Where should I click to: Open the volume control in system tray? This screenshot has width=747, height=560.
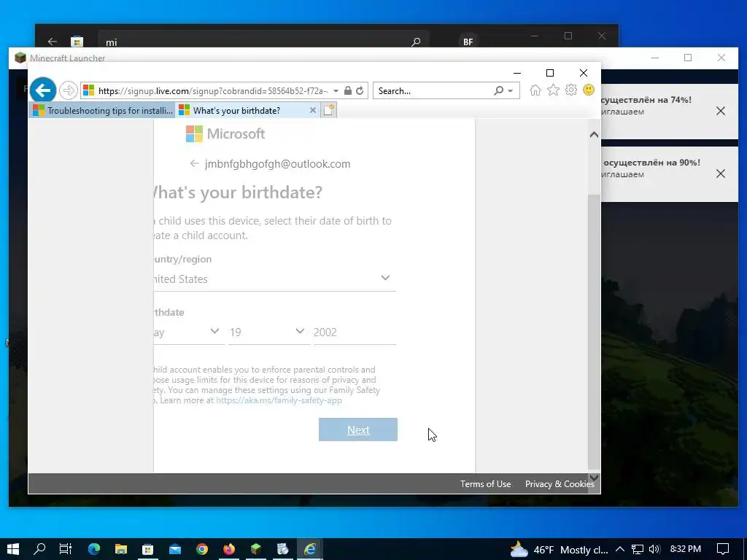coord(655,549)
